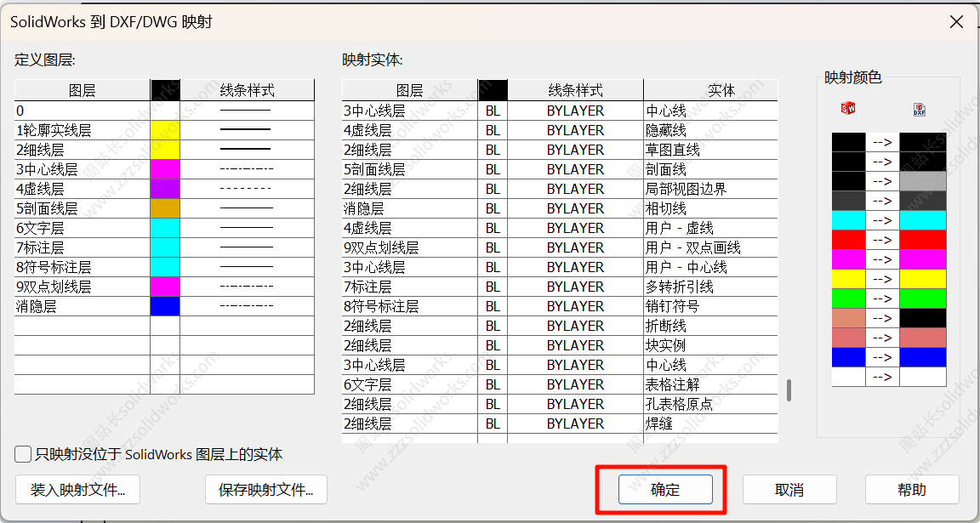
Task: Click the 相切线 entity cell
Action: click(710, 208)
